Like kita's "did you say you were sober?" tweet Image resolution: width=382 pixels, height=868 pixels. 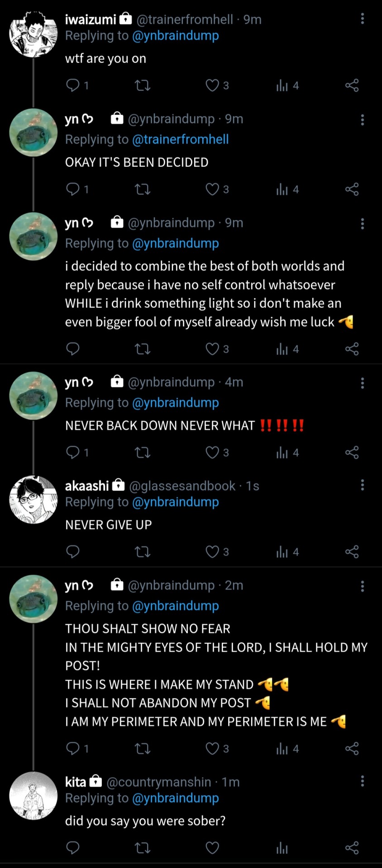tap(212, 848)
